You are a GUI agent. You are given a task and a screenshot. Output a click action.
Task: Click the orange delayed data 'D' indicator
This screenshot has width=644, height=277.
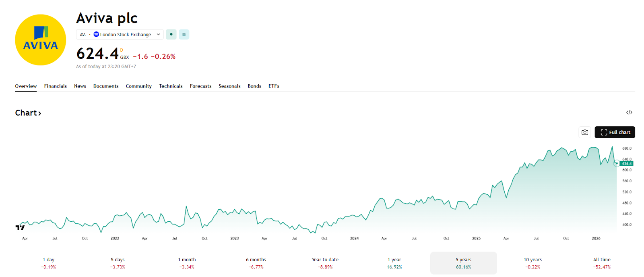(x=122, y=50)
